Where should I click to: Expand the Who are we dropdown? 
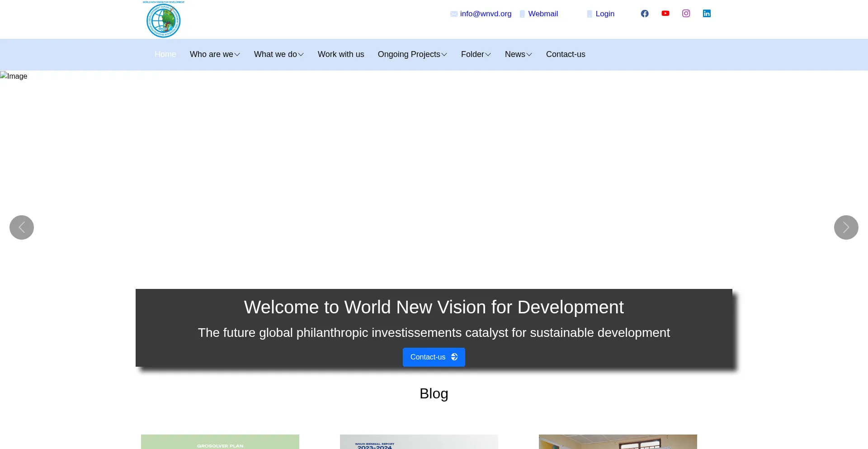(215, 54)
